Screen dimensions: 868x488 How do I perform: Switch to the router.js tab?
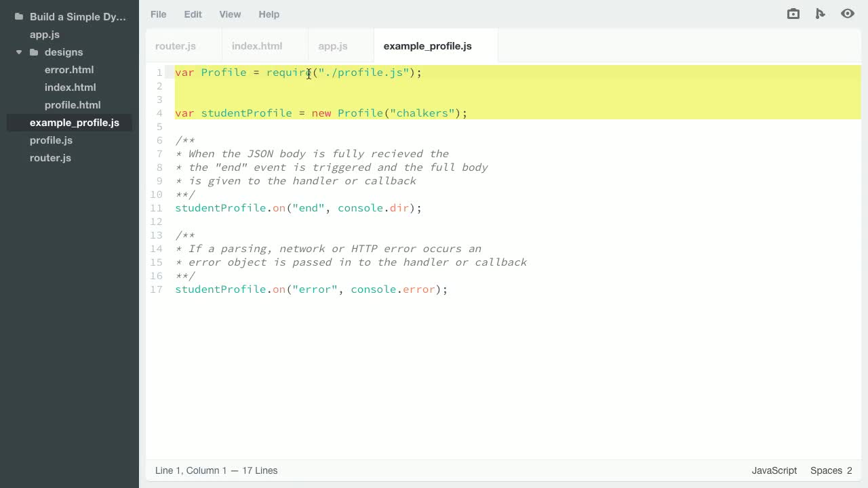click(x=176, y=46)
